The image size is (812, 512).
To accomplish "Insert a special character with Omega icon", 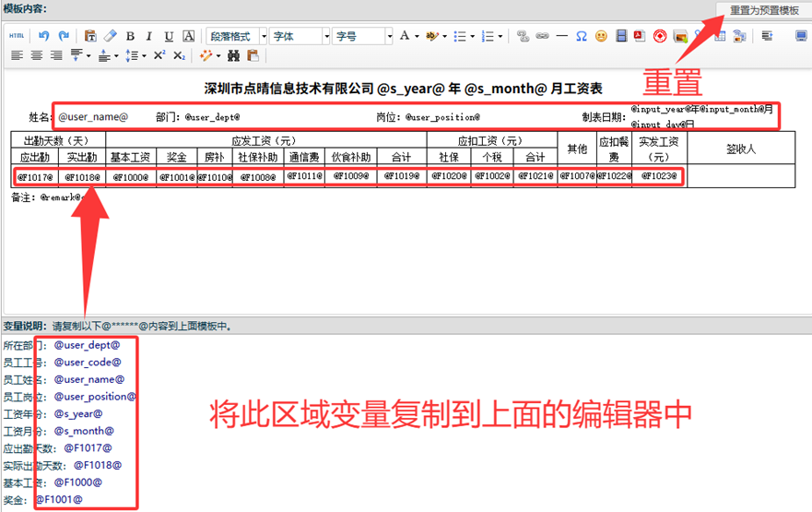I will click(582, 36).
